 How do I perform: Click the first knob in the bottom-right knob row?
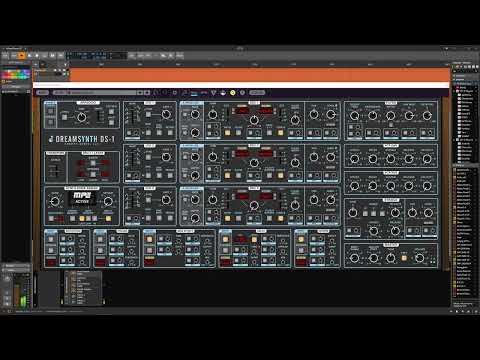click(354, 258)
